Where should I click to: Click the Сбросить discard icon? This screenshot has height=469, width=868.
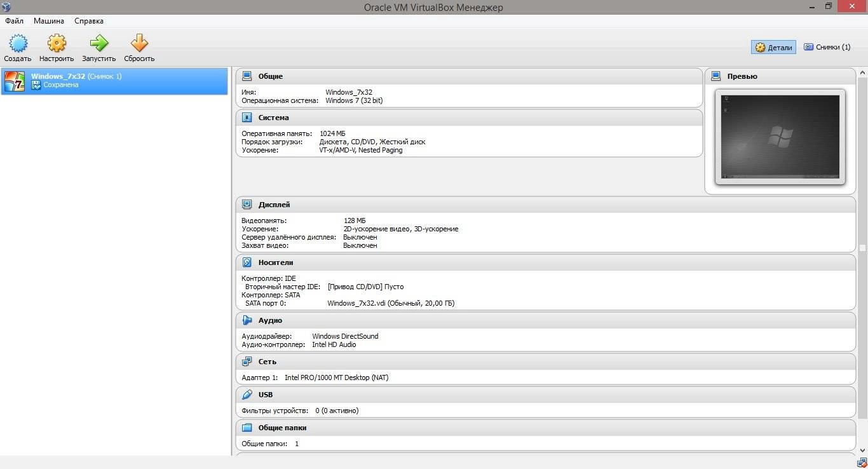point(139,43)
